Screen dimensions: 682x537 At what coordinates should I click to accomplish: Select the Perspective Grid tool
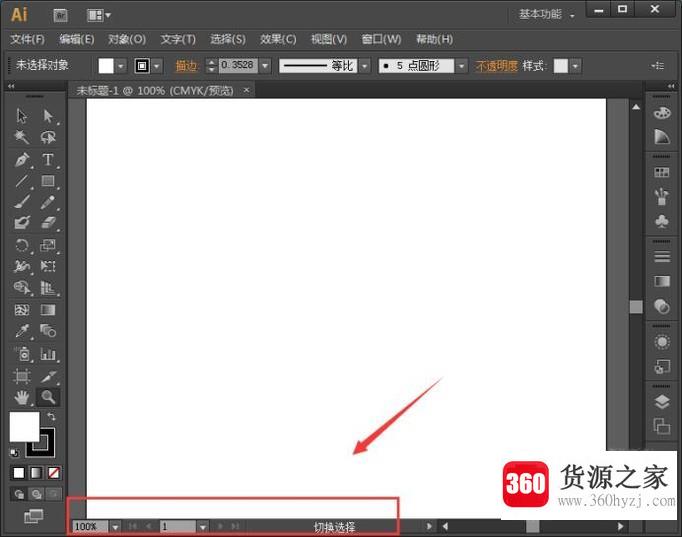[48, 287]
